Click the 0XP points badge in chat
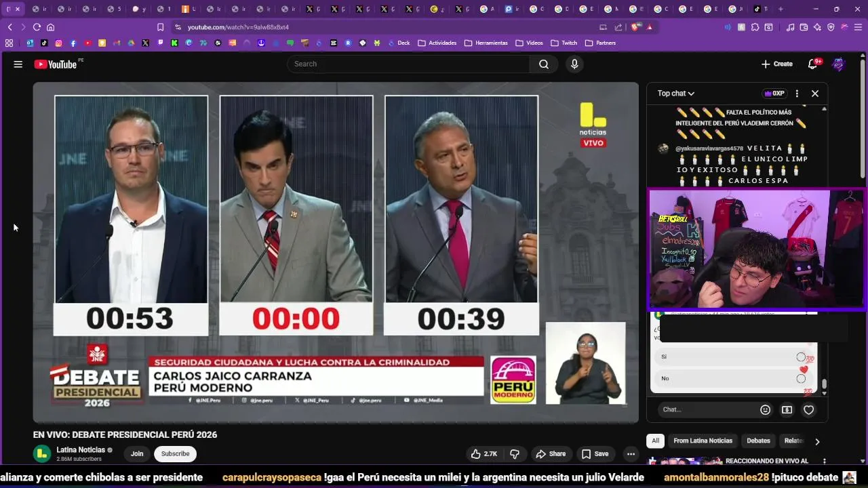Screen dimensions: 868x488 (774, 94)
